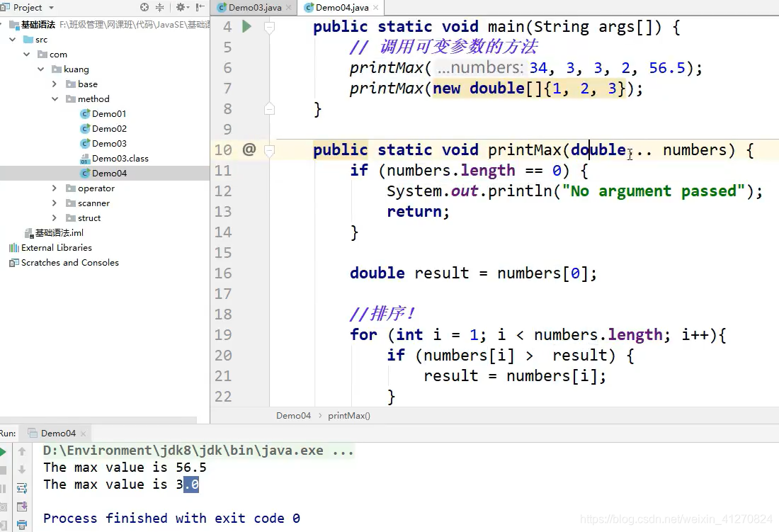Click Demo04 in the breadcrumb bar
This screenshot has width=779, height=532.
pos(293,416)
